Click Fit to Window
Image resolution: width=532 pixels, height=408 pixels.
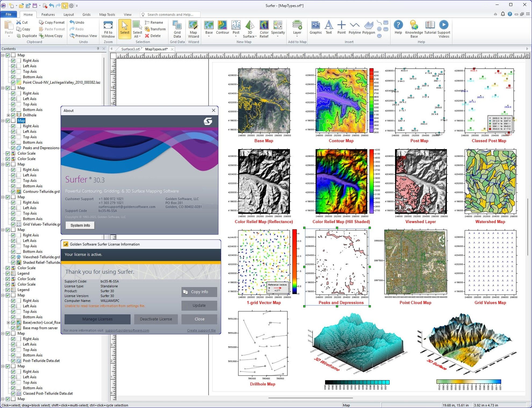pos(108,28)
